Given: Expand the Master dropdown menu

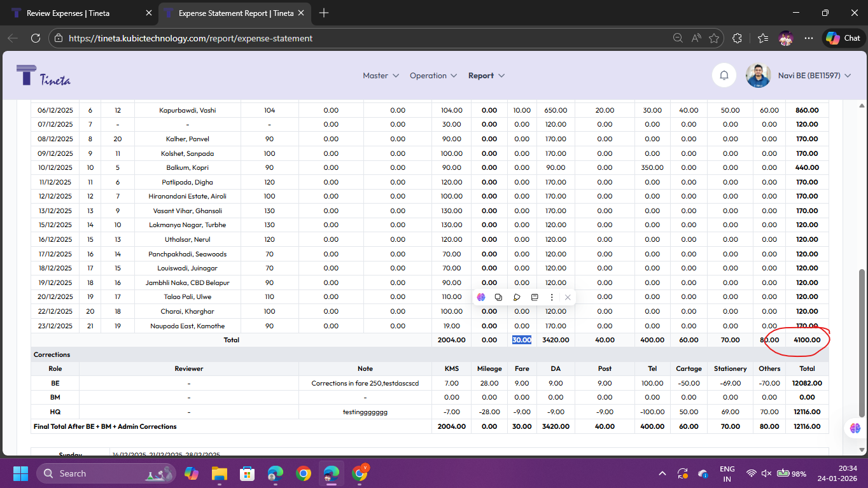Looking at the screenshot, I should [381, 76].
